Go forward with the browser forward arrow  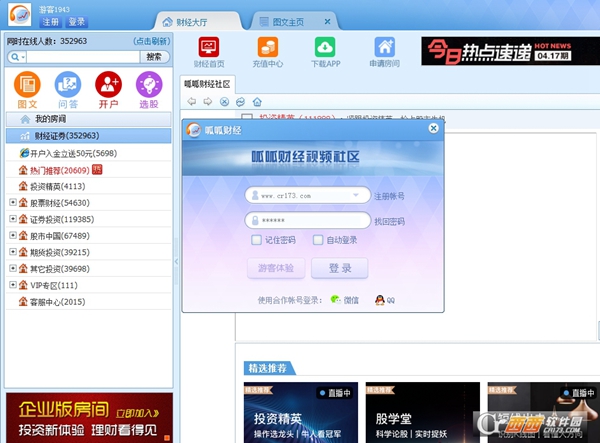point(208,101)
